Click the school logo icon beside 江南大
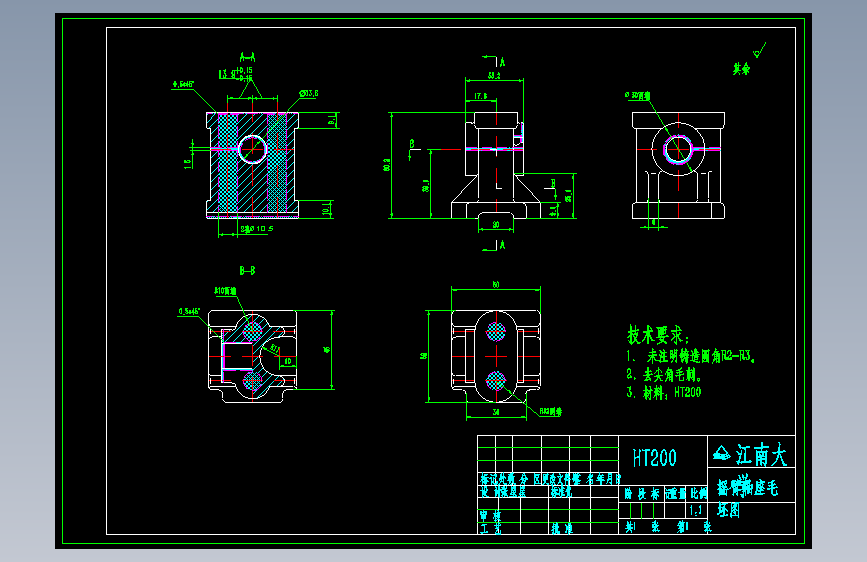Viewport: 867px width, 562px height. coord(722,454)
